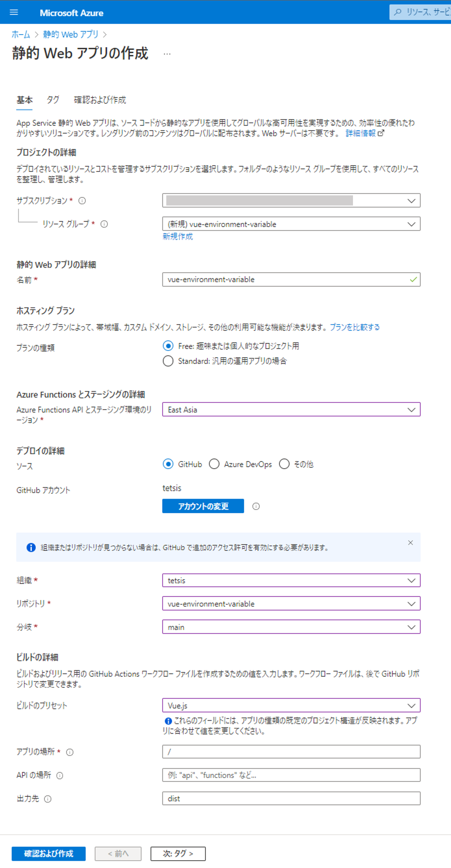
Task: Open the リポジトリ dropdown
Action: (x=291, y=604)
